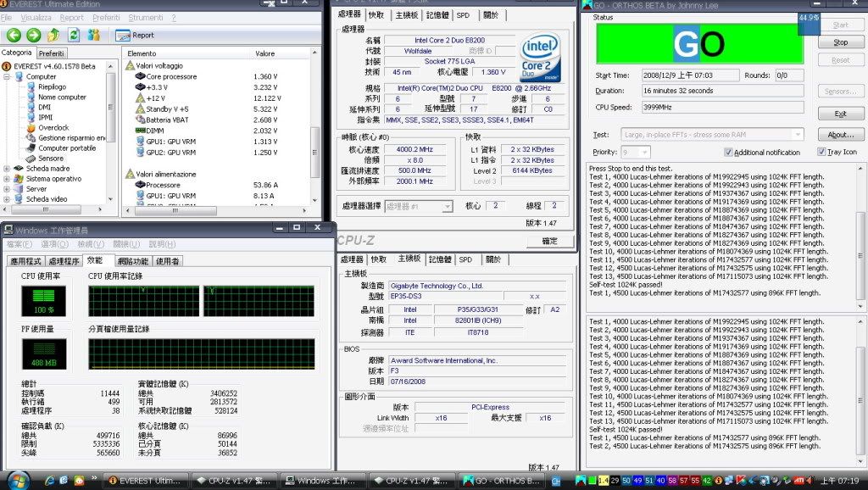Click down arrow of EVEREST category tree scrollbar
Screen dimensions: 868x490
(x=111, y=198)
